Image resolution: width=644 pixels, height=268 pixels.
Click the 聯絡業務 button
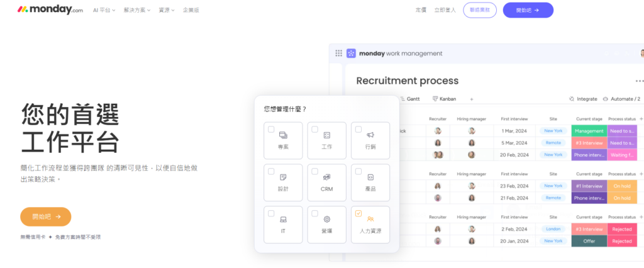pyautogui.click(x=480, y=10)
